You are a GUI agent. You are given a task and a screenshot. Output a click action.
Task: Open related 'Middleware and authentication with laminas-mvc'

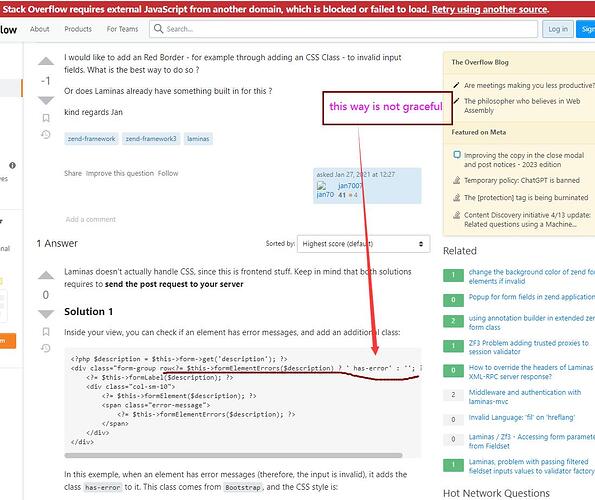click(x=525, y=397)
